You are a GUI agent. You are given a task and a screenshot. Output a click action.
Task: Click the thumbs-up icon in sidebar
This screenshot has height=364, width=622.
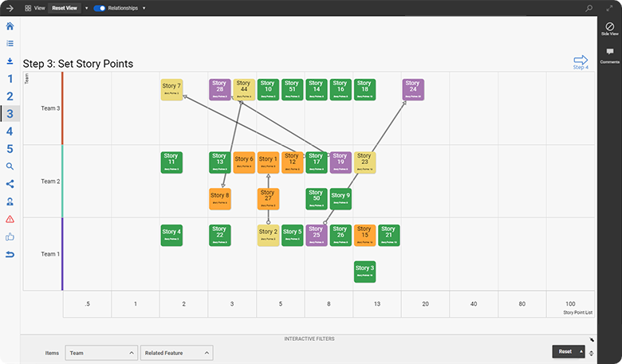pyautogui.click(x=10, y=237)
